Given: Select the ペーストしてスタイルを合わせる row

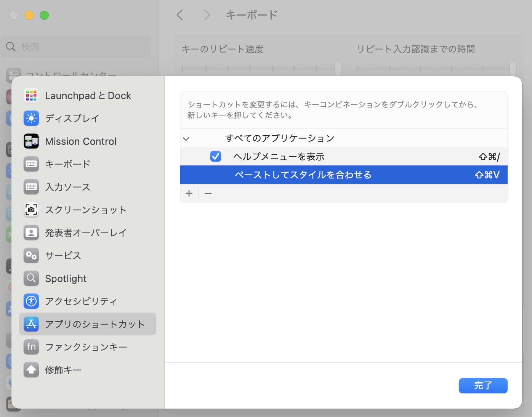Looking at the screenshot, I should point(344,175).
